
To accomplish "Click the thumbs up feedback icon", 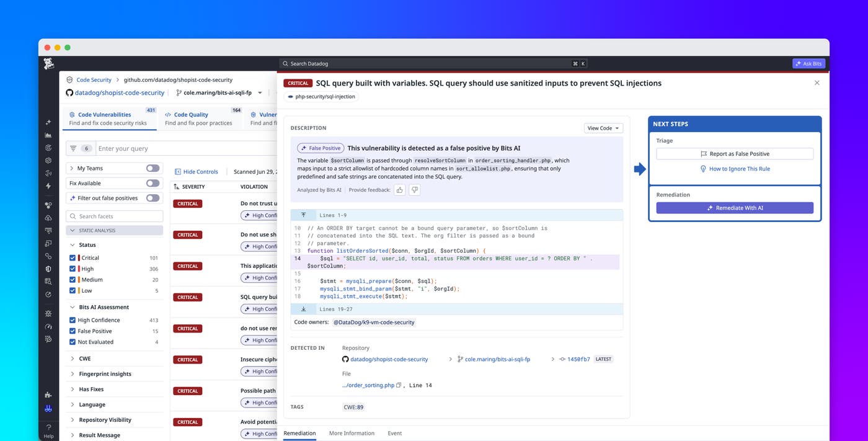I will click(x=400, y=190).
